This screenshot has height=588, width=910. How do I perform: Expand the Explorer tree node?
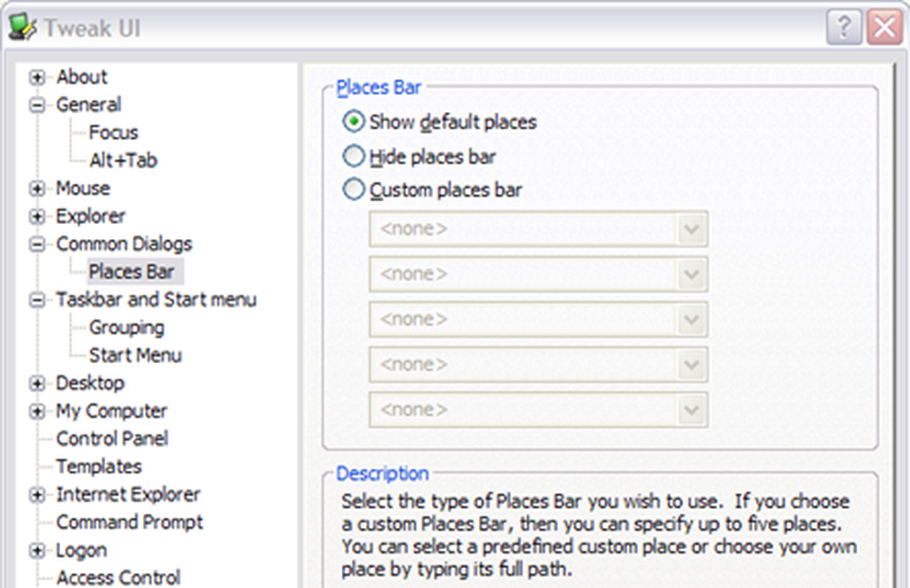pyautogui.click(x=37, y=217)
